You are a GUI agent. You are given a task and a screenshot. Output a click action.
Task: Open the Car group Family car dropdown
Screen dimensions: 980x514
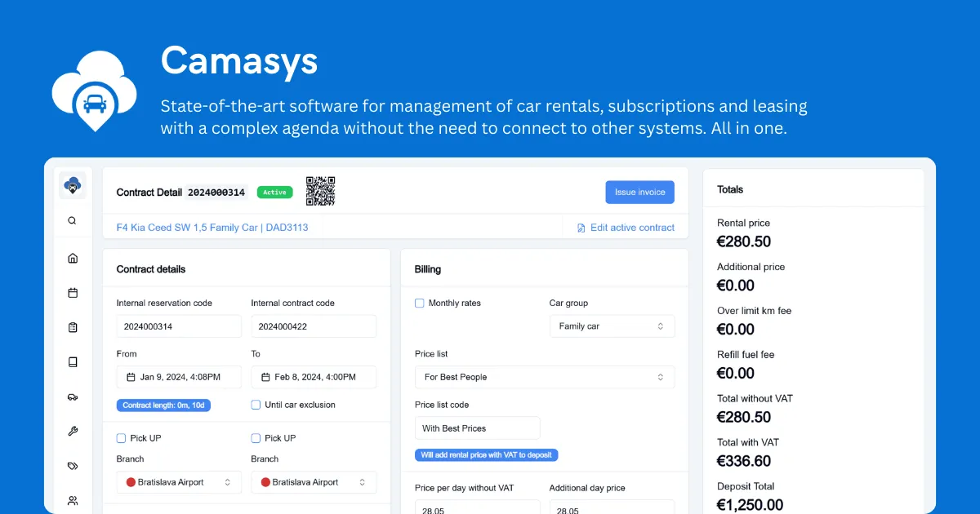pyautogui.click(x=612, y=326)
